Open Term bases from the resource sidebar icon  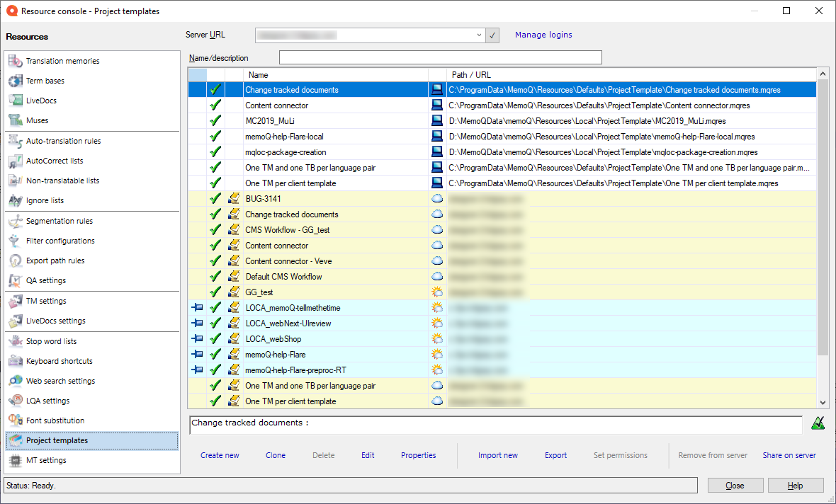(14, 81)
